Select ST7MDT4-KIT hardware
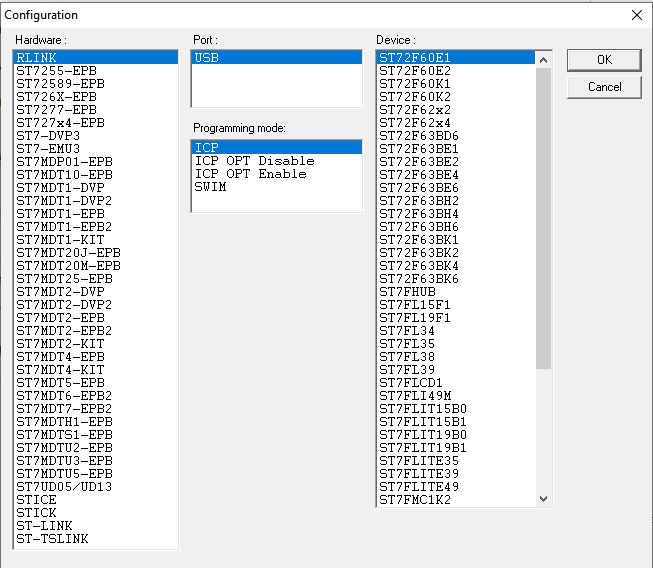The width and height of the screenshot is (653, 568). pyautogui.click(x=96, y=369)
